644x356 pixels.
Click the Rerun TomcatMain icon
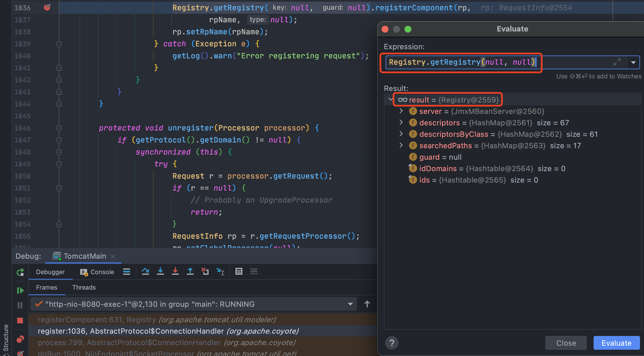click(x=20, y=272)
